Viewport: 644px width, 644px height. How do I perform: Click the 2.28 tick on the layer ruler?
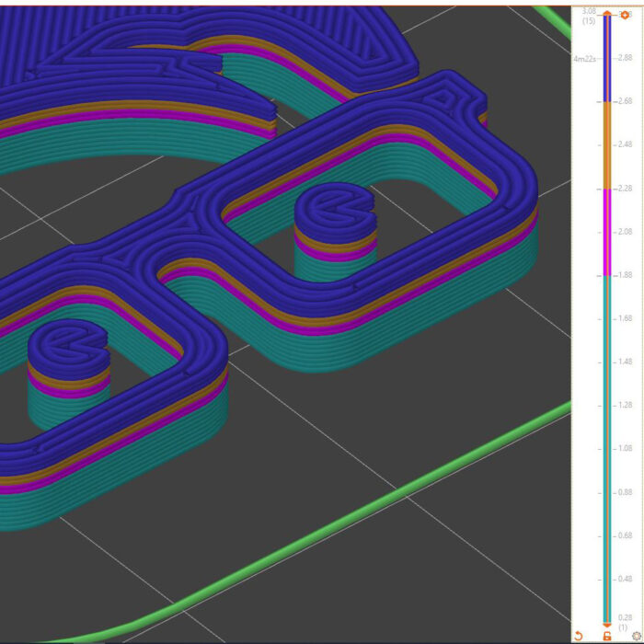point(625,189)
